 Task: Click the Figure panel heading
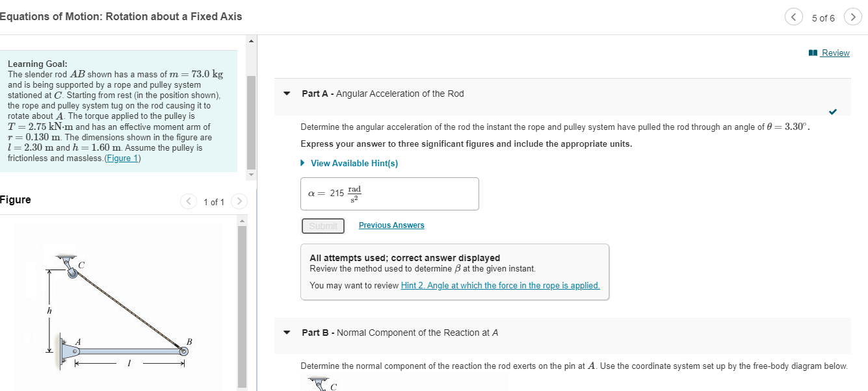16,199
